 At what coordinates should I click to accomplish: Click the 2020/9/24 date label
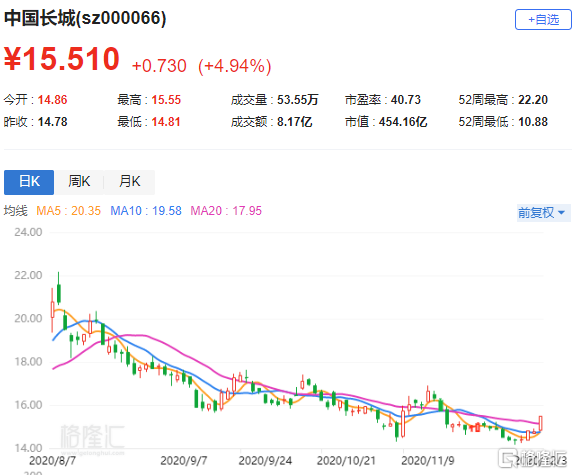pos(265,461)
